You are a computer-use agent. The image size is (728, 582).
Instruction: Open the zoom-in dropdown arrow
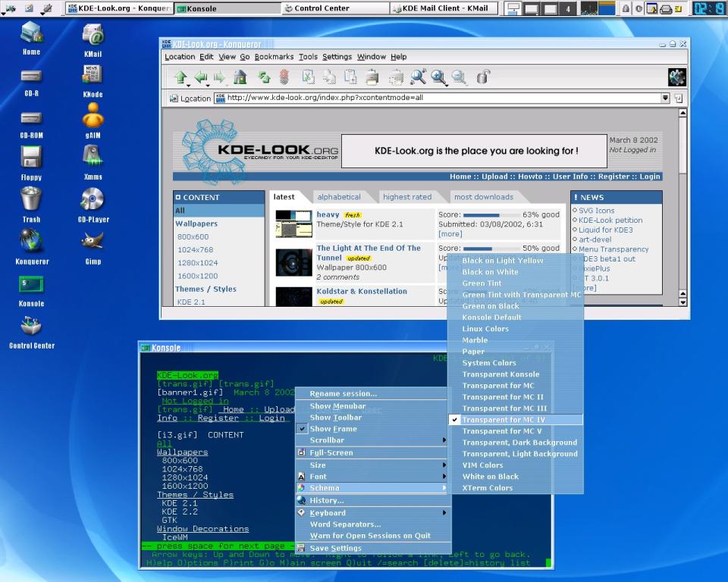tap(446, 86)
